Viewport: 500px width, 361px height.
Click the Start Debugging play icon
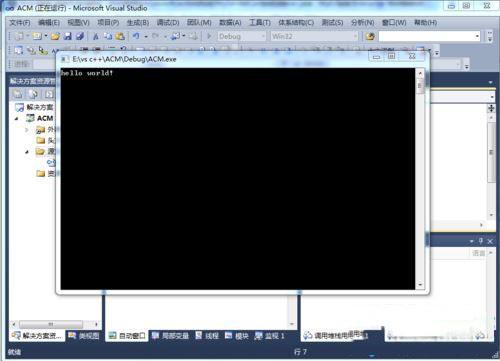coord(209,36)
